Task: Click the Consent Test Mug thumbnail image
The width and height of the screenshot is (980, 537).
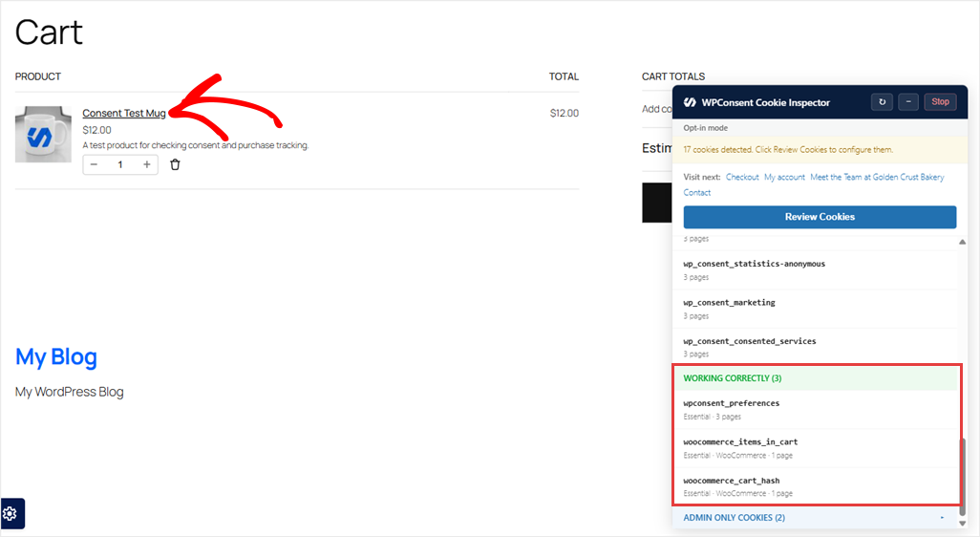Action: point(43,134)
